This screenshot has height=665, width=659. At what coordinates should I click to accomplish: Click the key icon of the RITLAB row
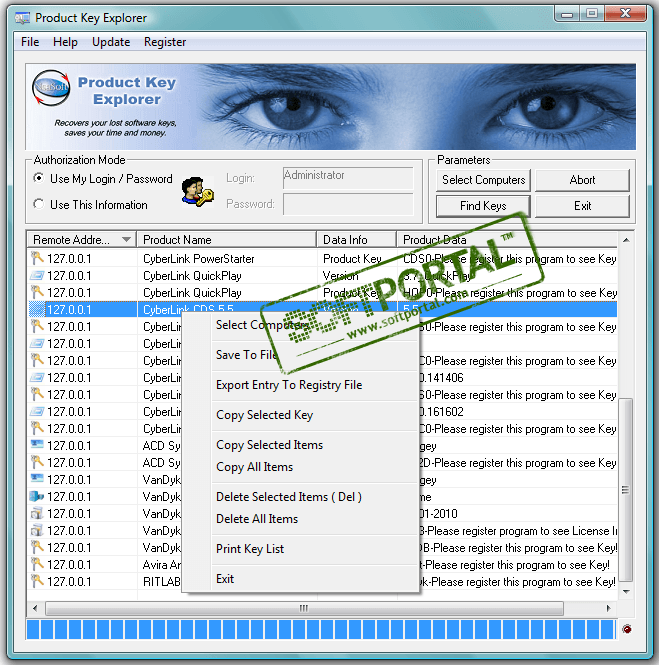pos(37,581)
